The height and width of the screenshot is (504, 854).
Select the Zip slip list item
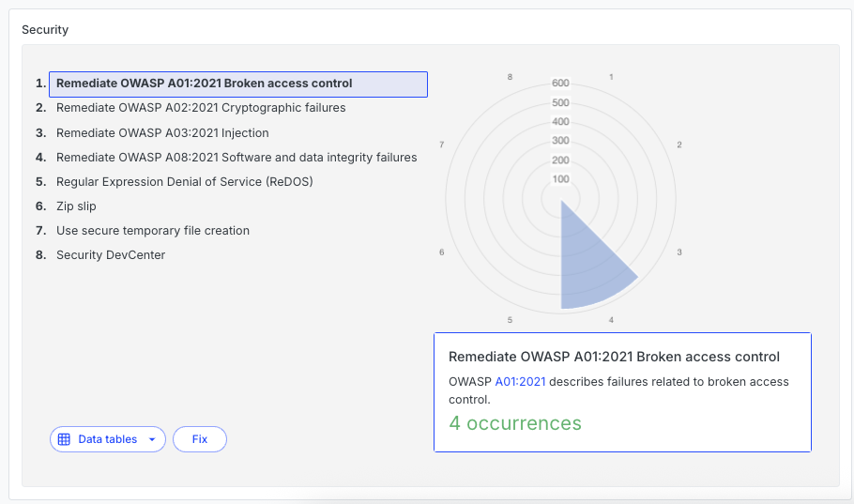[x=76, y=206]
